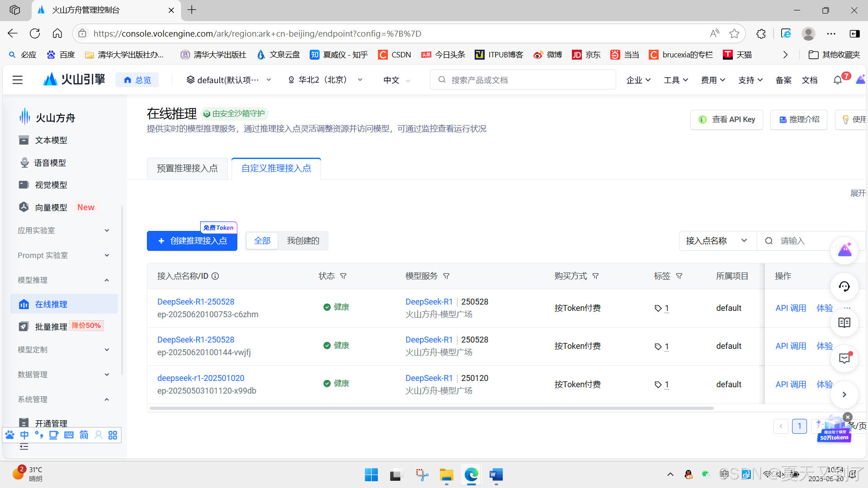Screen dimensions: 868x488
Task: Switch to 预置推理接入点 tab
Action: (x=187, y=169)
